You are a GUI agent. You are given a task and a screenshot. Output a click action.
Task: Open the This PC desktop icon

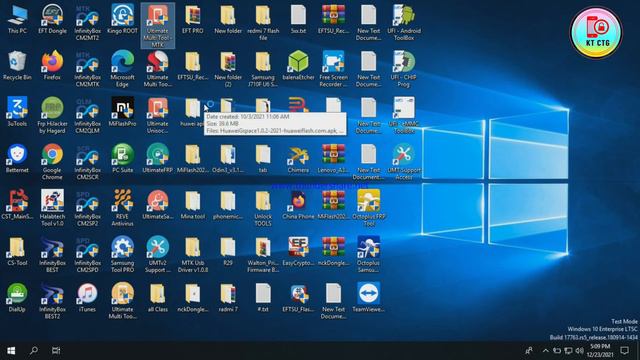(x=17, y=20)
